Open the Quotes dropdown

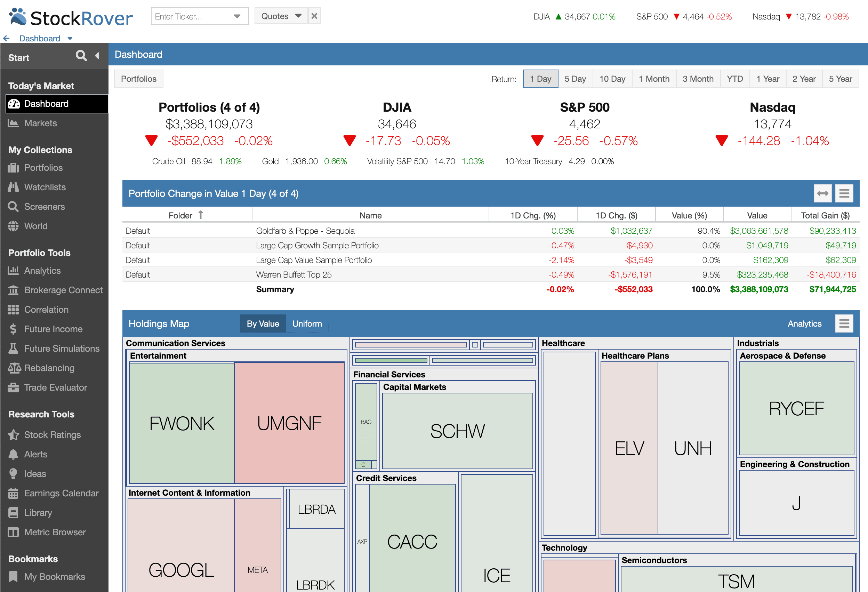pyautogui.click(x=281, y=16)
